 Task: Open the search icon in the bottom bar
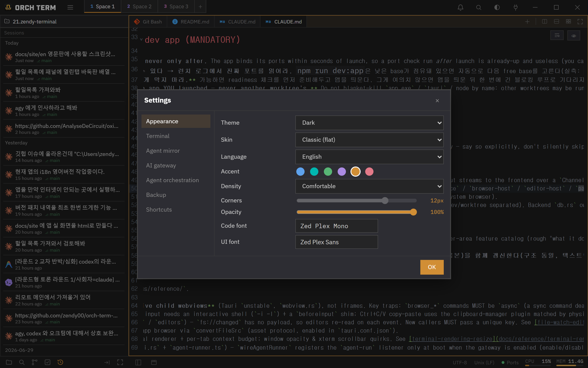click(22, 362)
